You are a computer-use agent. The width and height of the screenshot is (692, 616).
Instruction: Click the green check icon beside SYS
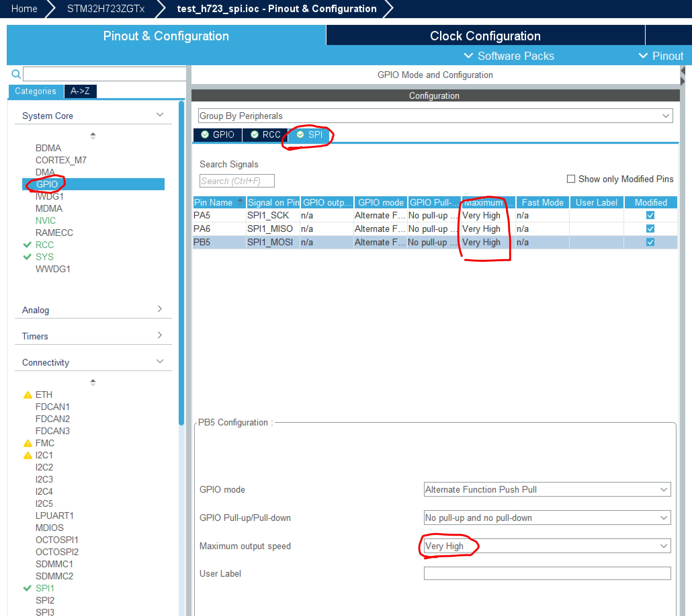pos(27,257)
